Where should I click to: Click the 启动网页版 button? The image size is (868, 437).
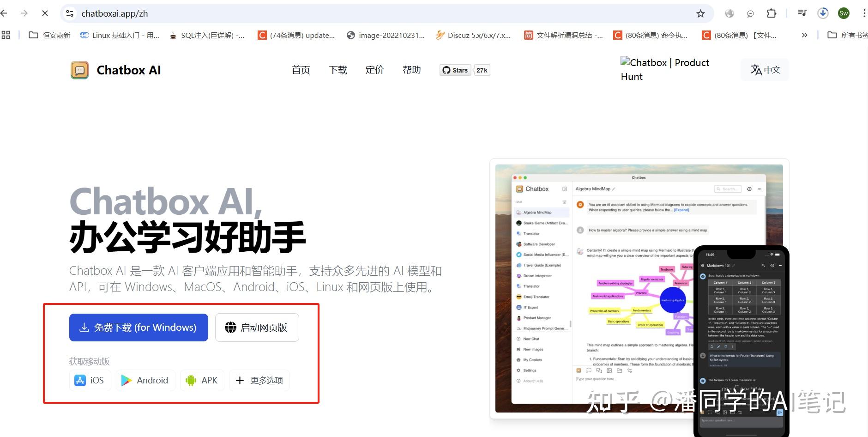pos(257,328)
